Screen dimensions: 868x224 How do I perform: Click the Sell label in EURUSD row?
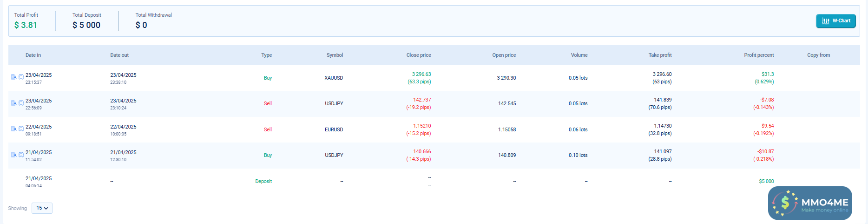pyautogui.click(x=268, y=129)
